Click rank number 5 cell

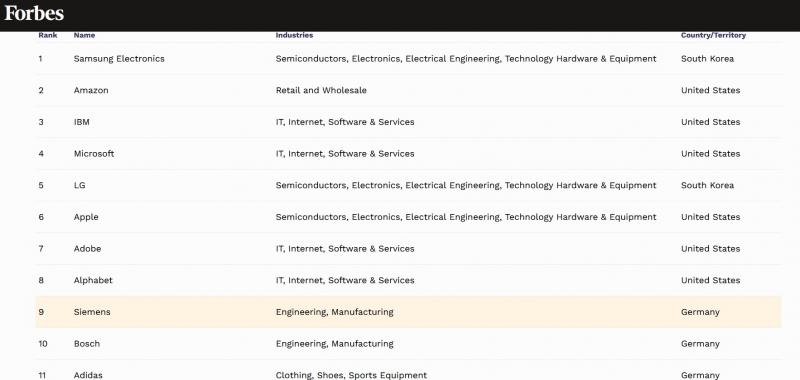pyautogui.click(x=41, y=185)
